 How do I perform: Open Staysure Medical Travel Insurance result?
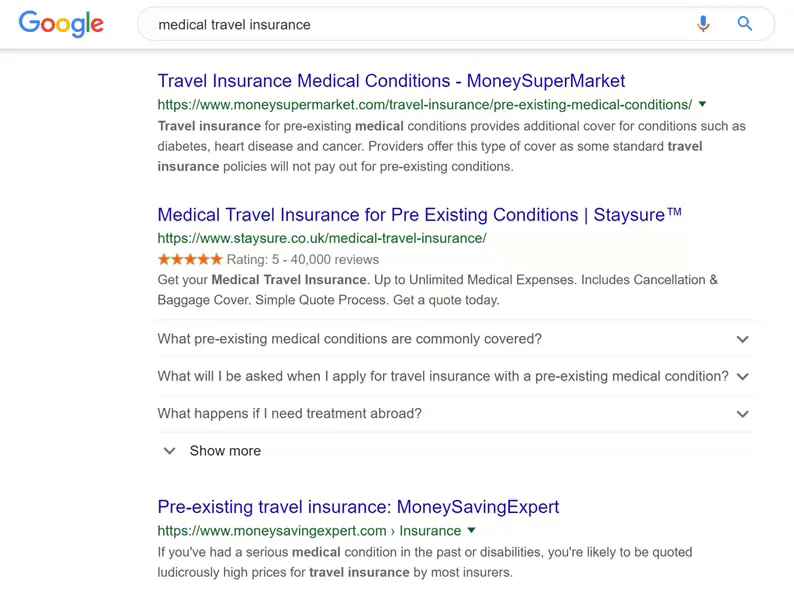click(420, 215)
